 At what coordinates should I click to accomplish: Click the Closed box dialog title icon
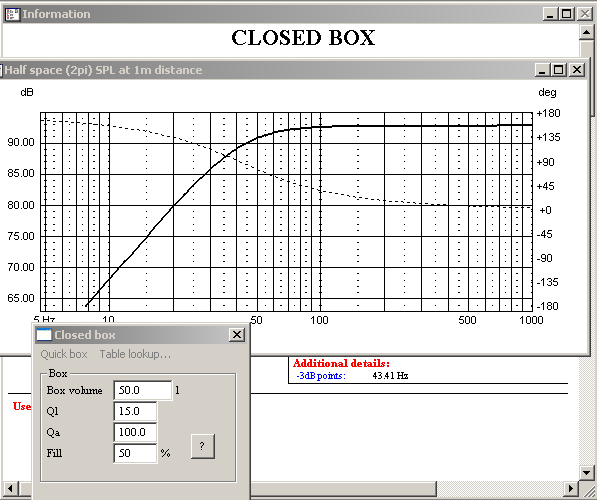tap(43, 335)
